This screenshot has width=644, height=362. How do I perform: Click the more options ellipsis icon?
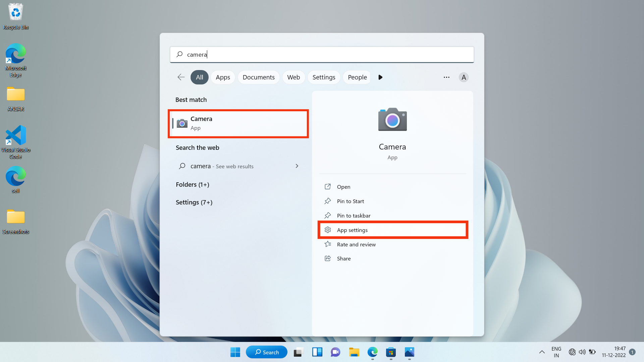pos(446,77)
